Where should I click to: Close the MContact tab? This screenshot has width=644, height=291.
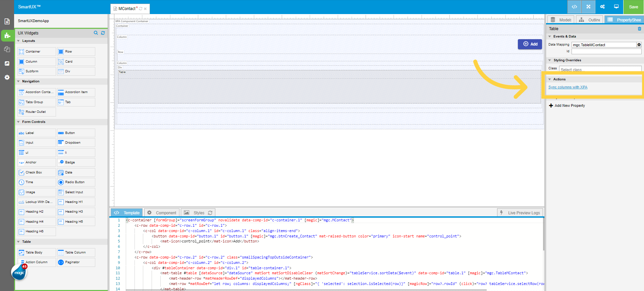[145, 9]
